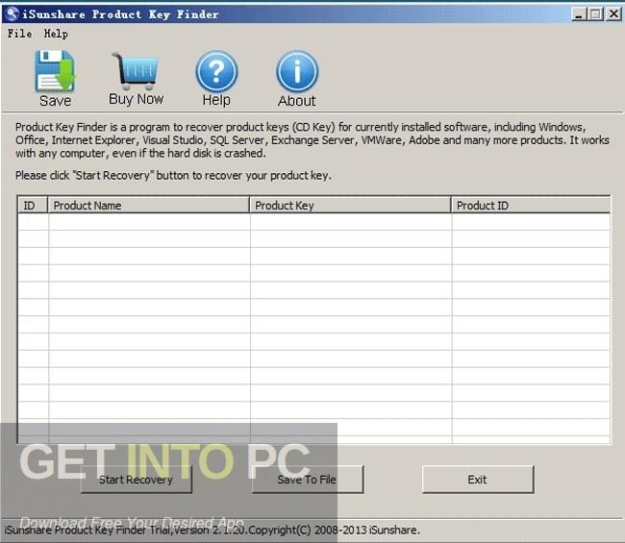Open the File menu
The image size is (625, 543).
(x=20, y=33)
